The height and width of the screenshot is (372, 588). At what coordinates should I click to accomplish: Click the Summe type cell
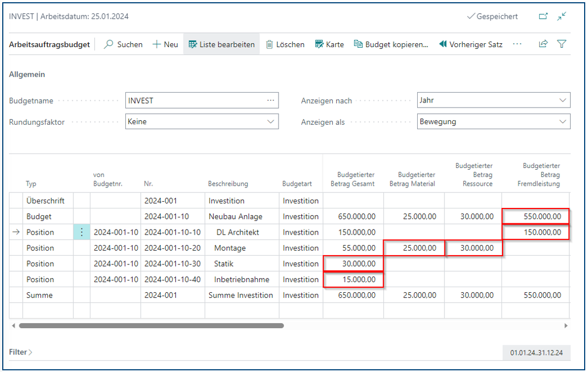(48, 295)
